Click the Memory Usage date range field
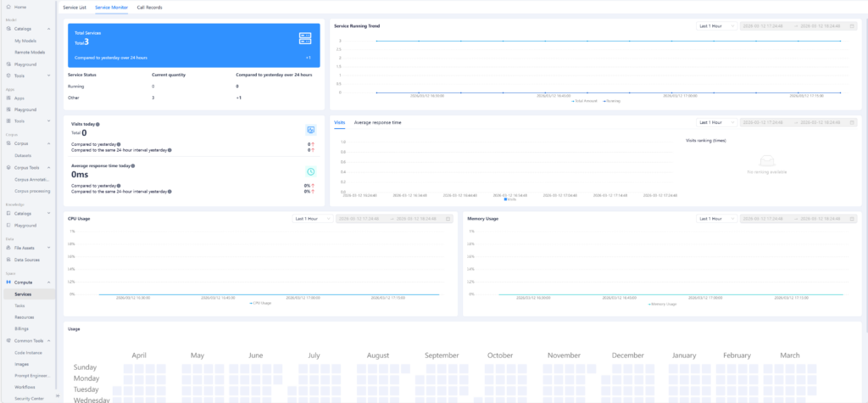868x403 pixels. pyautogui.click(x=797, y=219)
